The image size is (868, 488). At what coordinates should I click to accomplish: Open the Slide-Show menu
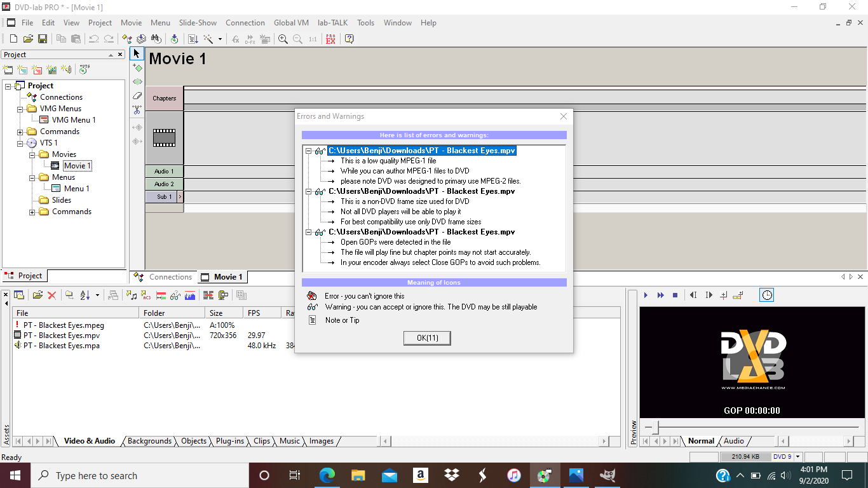point(198,22)
